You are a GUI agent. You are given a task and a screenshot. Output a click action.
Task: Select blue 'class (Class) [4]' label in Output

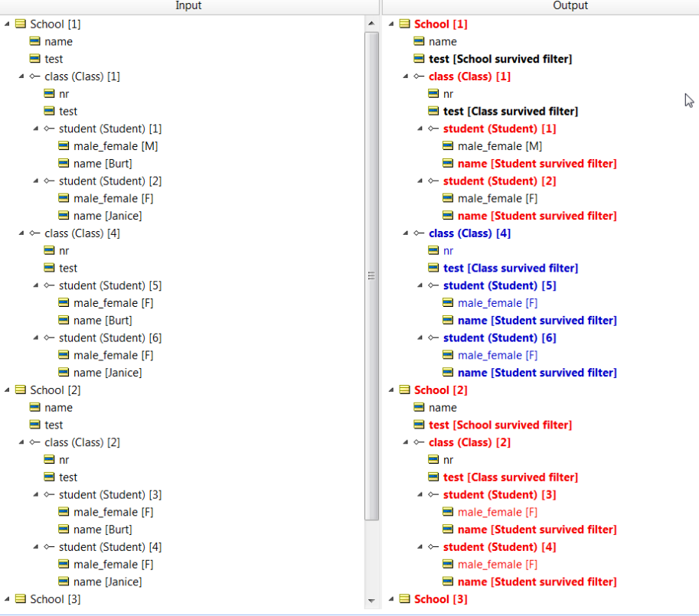[x=469, y=233]
